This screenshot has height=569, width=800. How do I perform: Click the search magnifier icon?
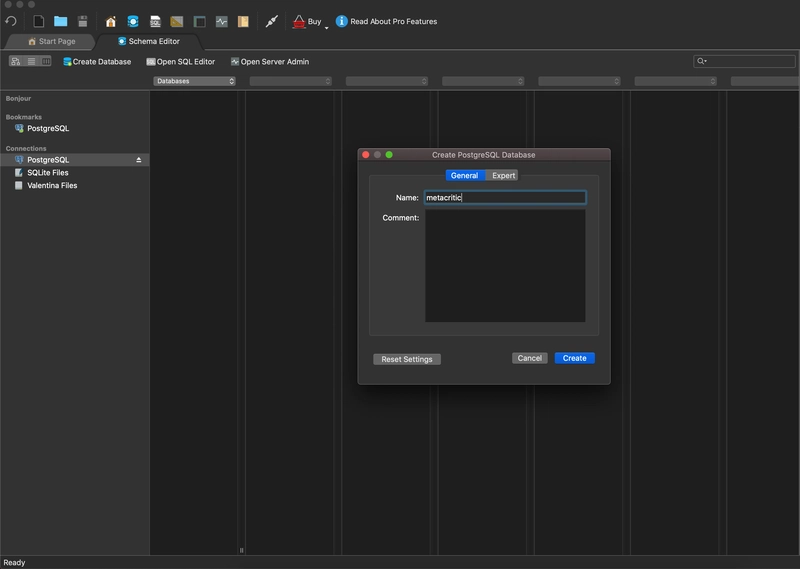coord(702,61)
